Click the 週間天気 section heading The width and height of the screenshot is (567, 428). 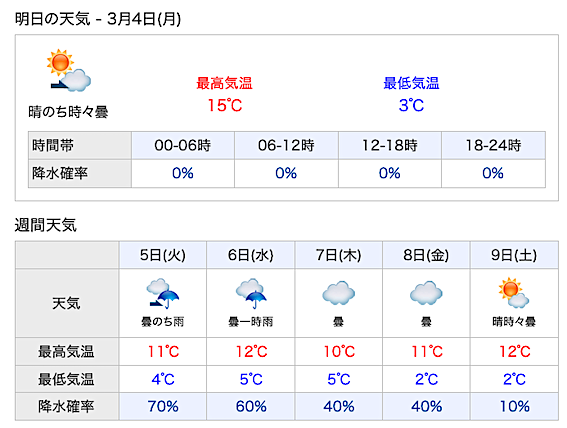46,225
